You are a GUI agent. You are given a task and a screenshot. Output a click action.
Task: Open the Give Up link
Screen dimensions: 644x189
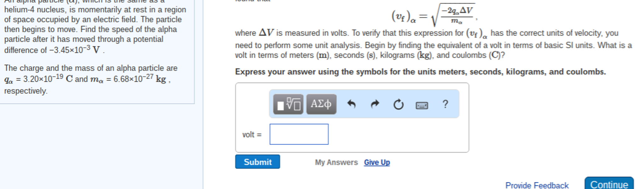376,162
